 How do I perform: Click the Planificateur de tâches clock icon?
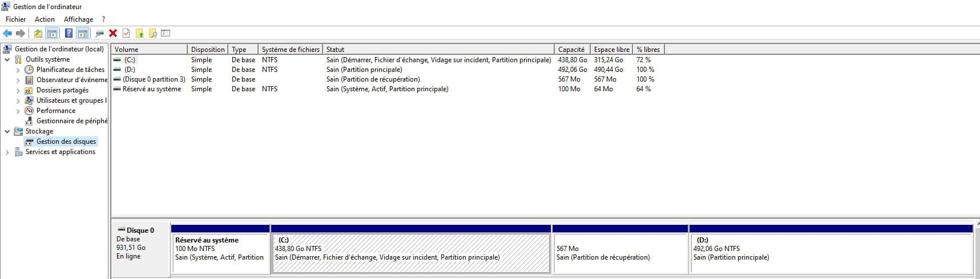pos(30,70)
